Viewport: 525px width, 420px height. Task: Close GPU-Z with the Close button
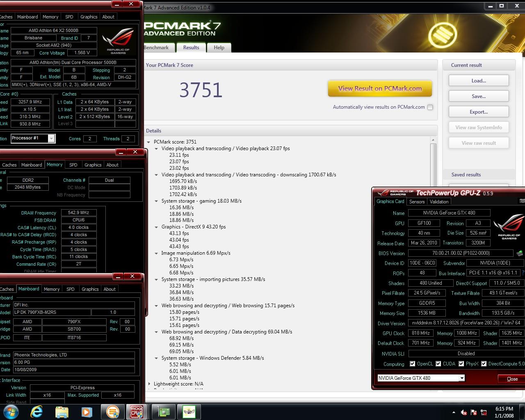[512, 379]
